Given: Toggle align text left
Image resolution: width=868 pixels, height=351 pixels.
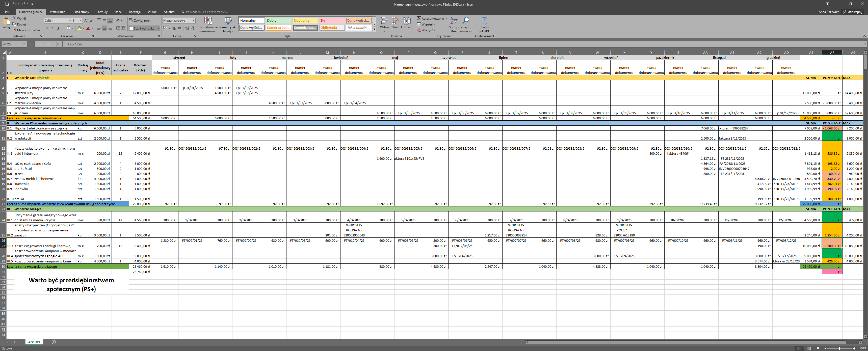Looking at the screenshot, I should coord(99,28).
